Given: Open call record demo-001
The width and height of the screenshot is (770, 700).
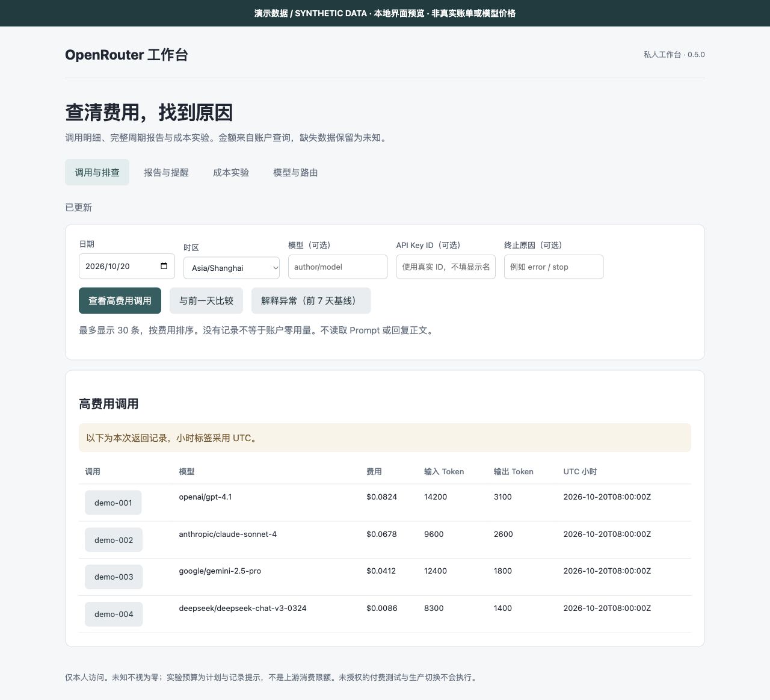Looking at the screenshot, I should pyautogui.click(x=113, y=503).
